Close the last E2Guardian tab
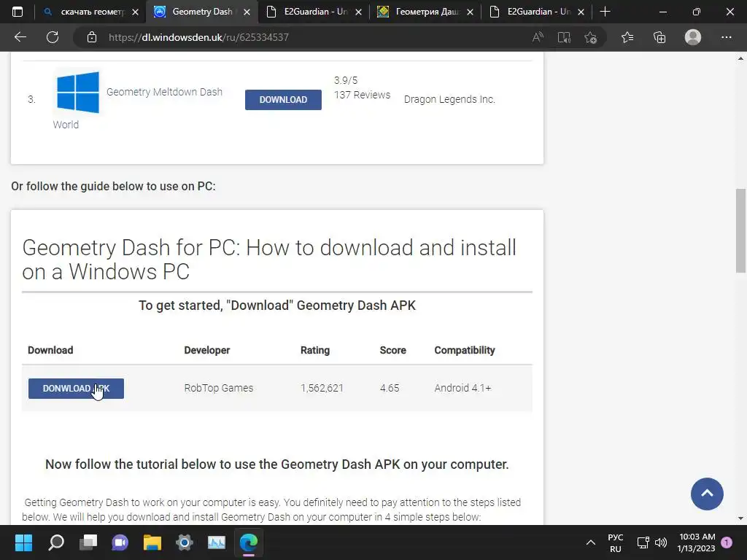747x560 pixels. coord(581,12)
